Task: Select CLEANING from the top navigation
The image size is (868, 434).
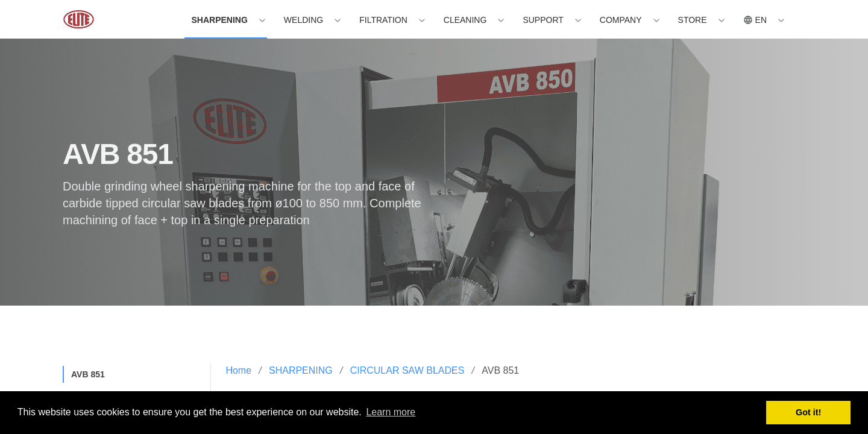Action: click(465, 20)
